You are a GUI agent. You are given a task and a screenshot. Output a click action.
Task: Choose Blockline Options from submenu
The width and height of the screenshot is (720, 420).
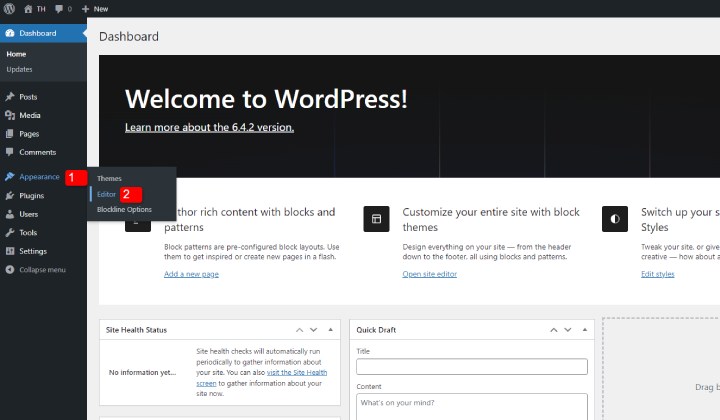coord(124,209)
